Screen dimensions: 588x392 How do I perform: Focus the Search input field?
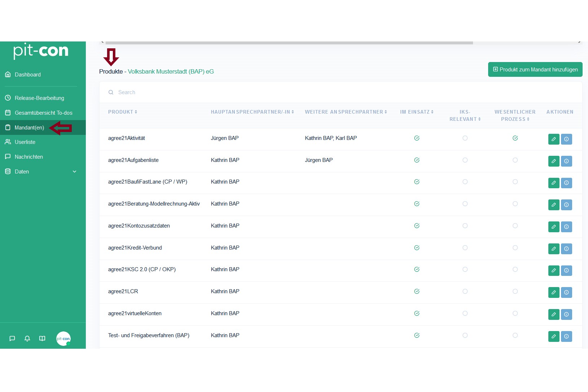[x=341, y=92]
